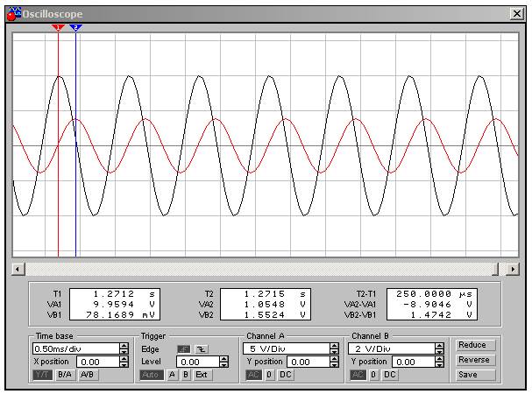The height and width of the screenshot is (394, 532).
Task: Decrease Channel B V/Div scale
Action: point(440,352)
